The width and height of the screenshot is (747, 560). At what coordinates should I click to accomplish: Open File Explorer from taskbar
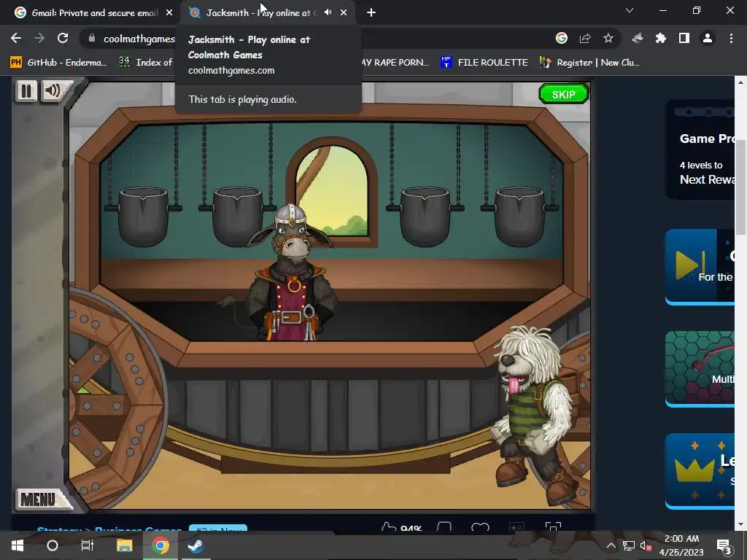pos(124,545)
